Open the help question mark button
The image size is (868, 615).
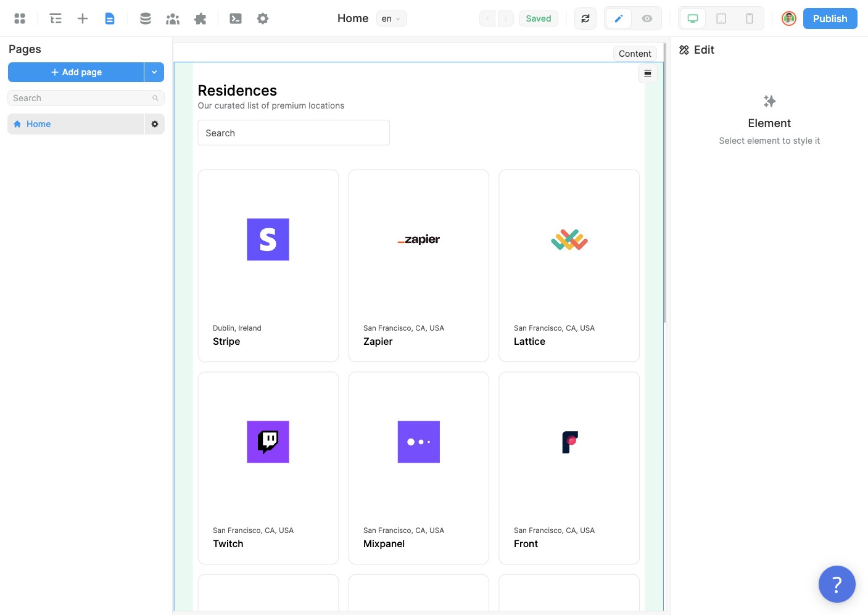[x=837, y=584]
